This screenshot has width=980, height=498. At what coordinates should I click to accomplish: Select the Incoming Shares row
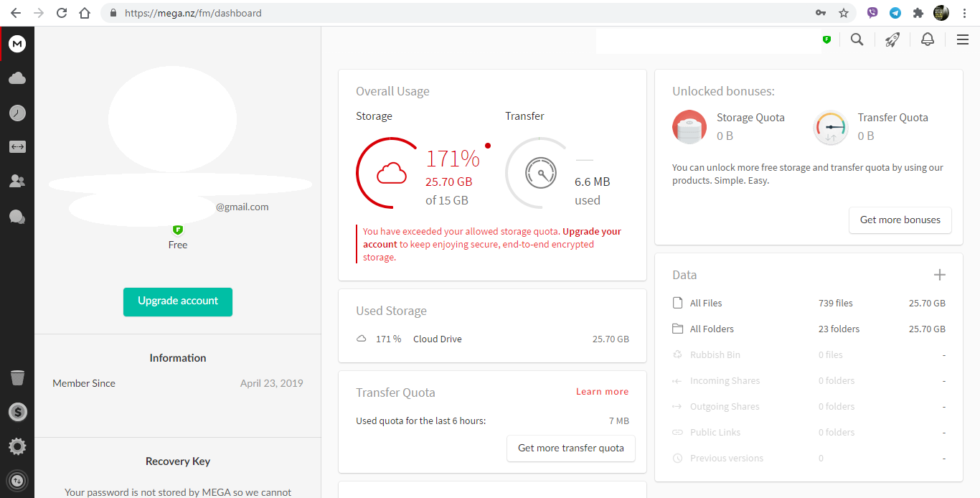click(809, 380)
